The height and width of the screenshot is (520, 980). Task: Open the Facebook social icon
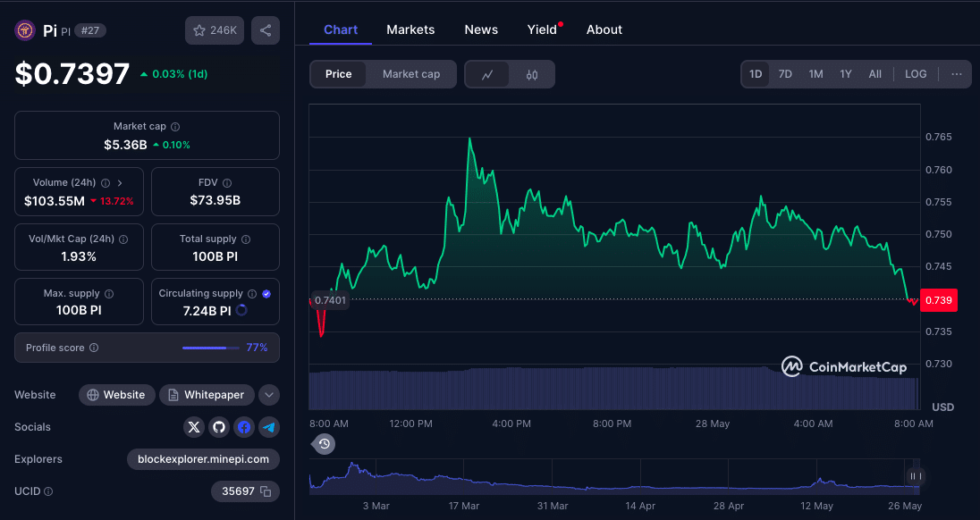[x=244, y=427]
